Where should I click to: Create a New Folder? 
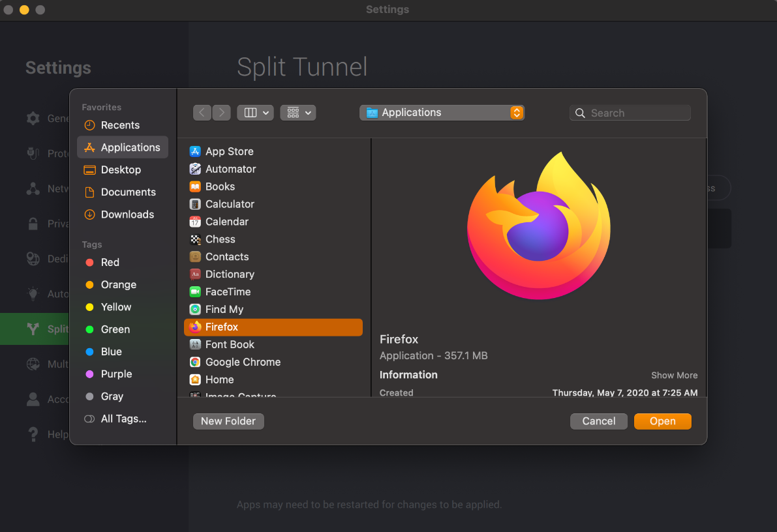pyautogui.click(x=228, y=421)
